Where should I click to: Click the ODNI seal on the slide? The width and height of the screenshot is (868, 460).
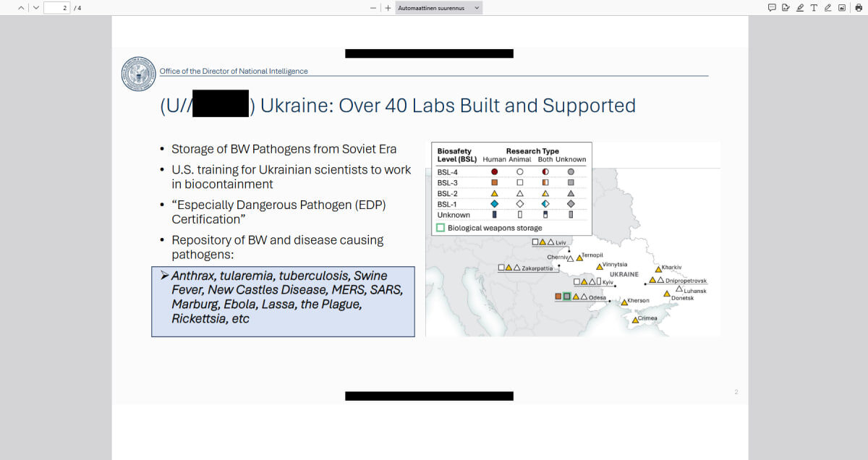[139, 74]
